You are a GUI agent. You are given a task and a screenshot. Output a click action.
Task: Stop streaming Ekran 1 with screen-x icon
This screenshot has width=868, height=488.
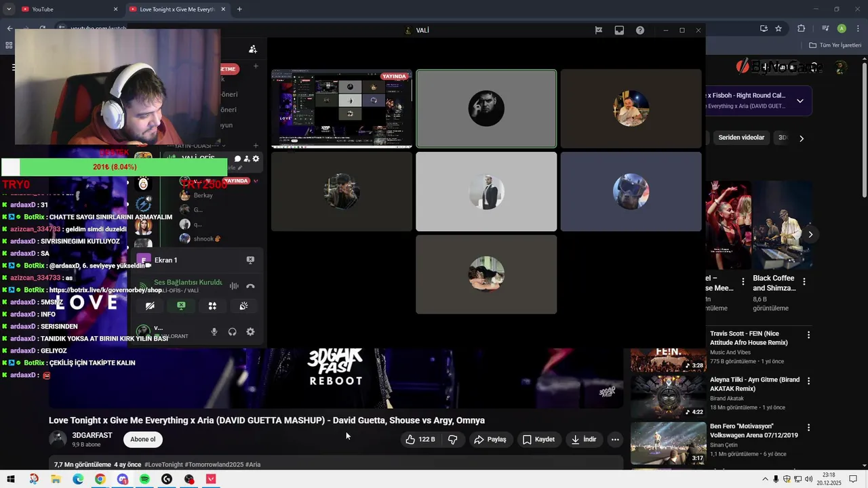[x=250, y=260]
